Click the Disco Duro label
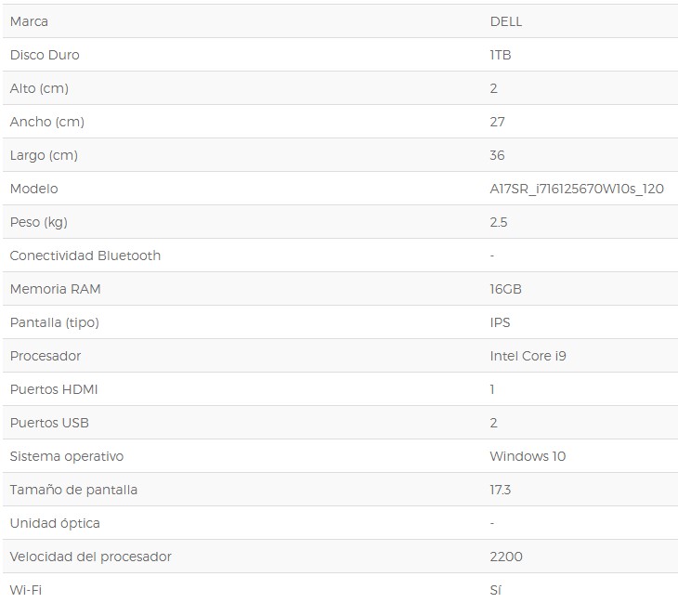This screenshot has width=678, height=616. (45, 55)
